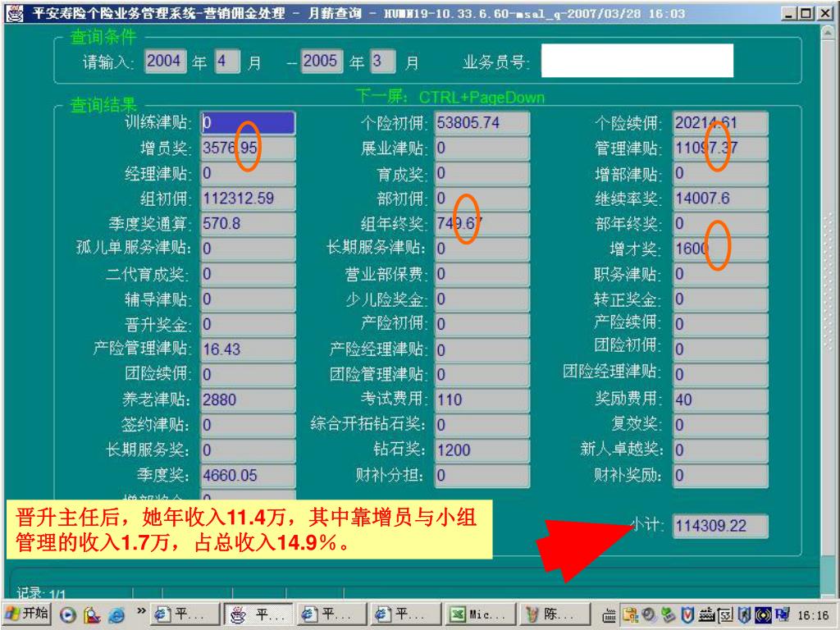Select the 组初佣 value 112312.59
This screenshot has height=630, width=840.
pos(248,199)
